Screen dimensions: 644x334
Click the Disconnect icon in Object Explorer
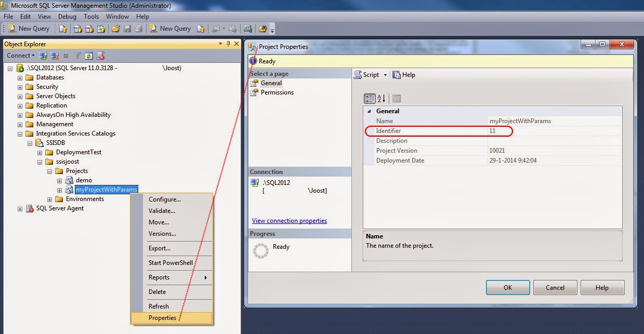(x=54, y=56)
